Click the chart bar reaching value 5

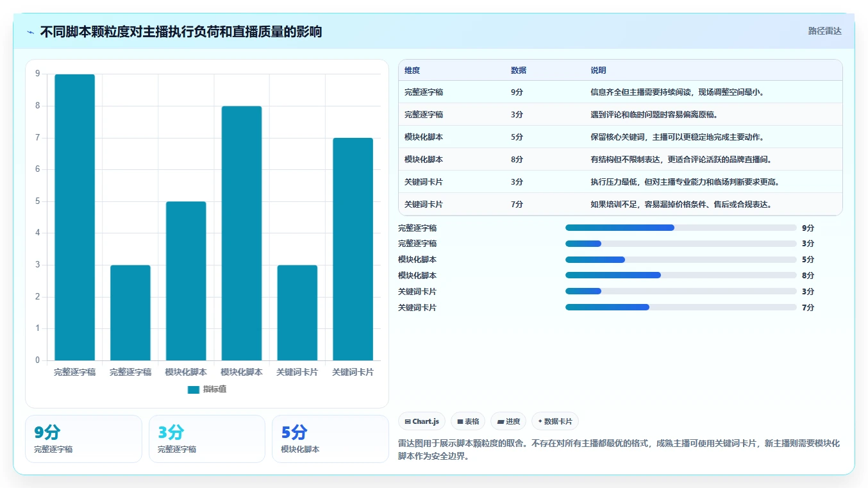point(186,281)
